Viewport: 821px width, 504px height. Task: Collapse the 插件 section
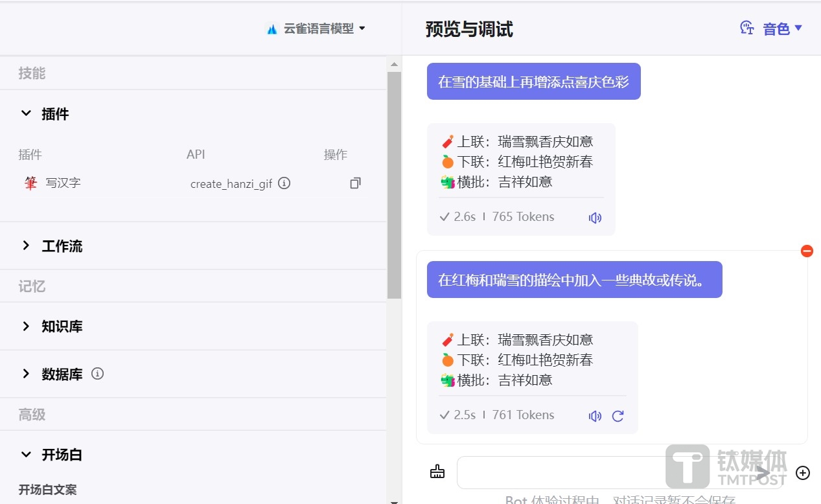pos(26,114)
